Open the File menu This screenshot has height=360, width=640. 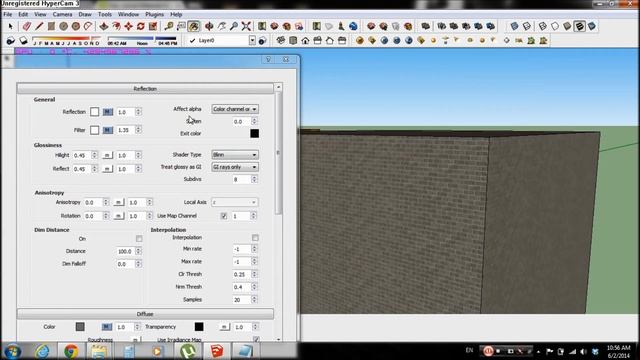[7, 14]
